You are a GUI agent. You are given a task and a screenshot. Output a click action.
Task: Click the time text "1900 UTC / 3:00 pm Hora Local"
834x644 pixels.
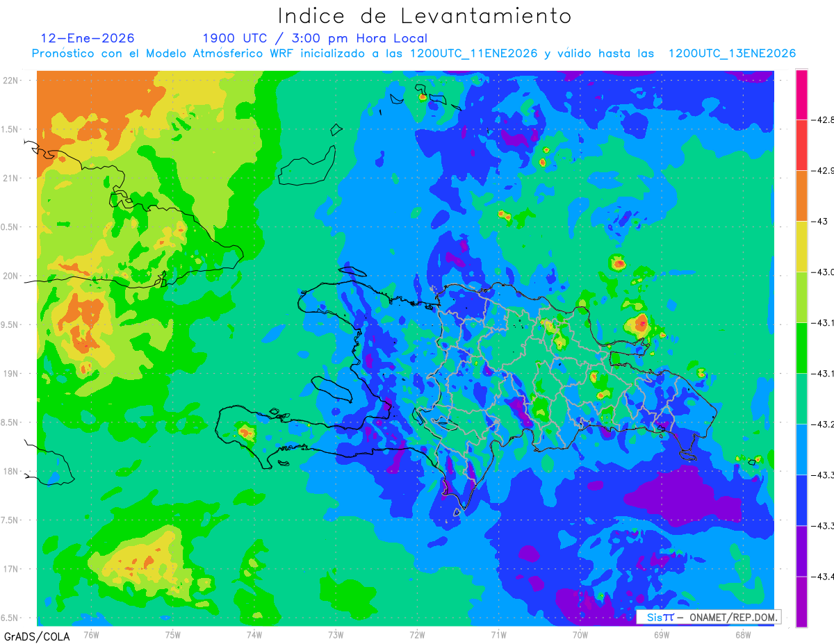pyautogui.click(x=315, y=38)
